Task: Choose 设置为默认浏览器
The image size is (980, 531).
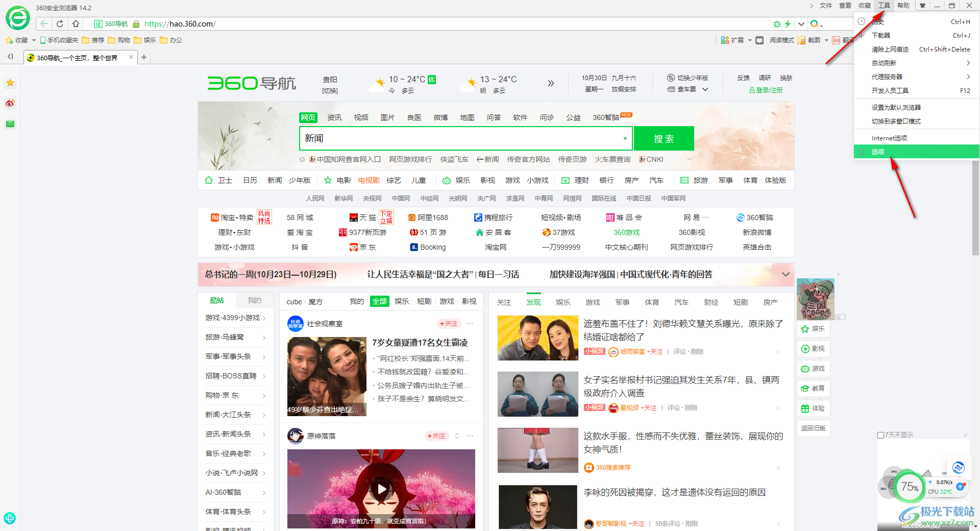Action: pyautogui.click(x=917, y=107)
